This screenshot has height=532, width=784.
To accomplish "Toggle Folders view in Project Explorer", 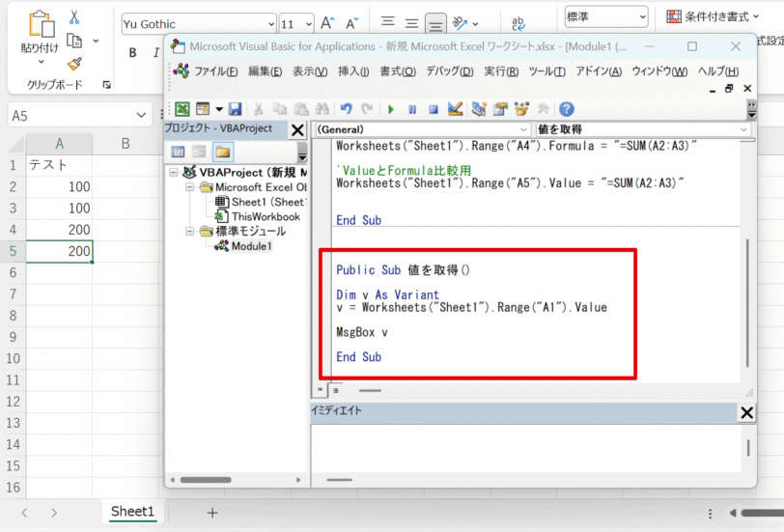I will coord(223,152).
